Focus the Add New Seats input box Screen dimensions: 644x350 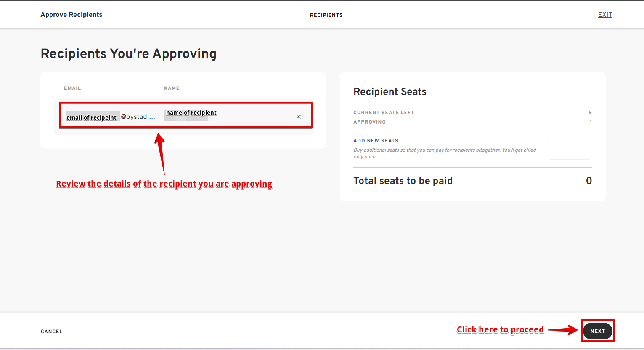pos(570,149)
